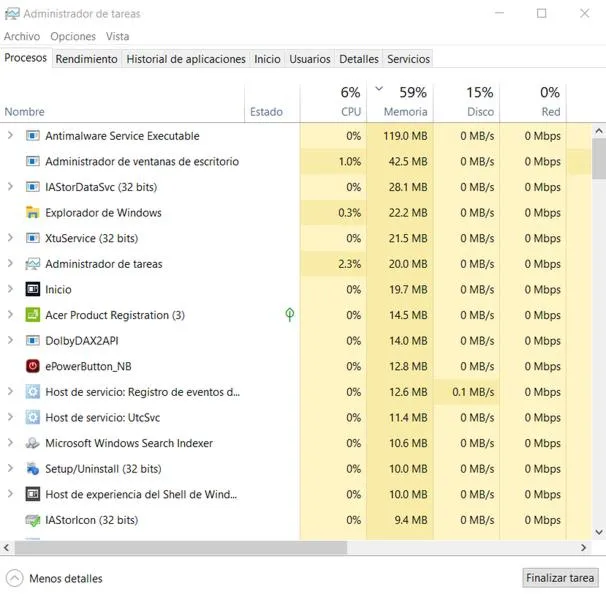This screenshot has width=606, height=600.
Task: Switch to the Detalles tab
Action: pos(359,59)
